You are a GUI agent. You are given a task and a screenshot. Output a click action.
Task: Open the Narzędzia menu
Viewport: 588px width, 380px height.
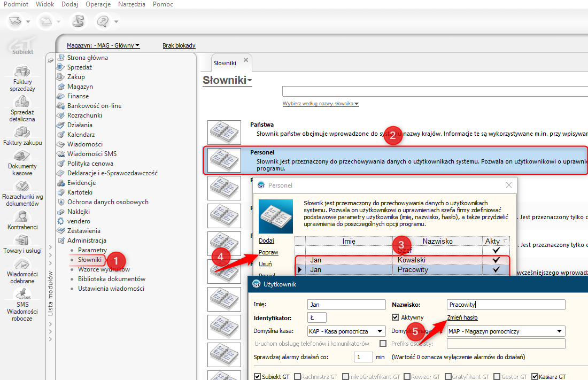pos(131,4)
